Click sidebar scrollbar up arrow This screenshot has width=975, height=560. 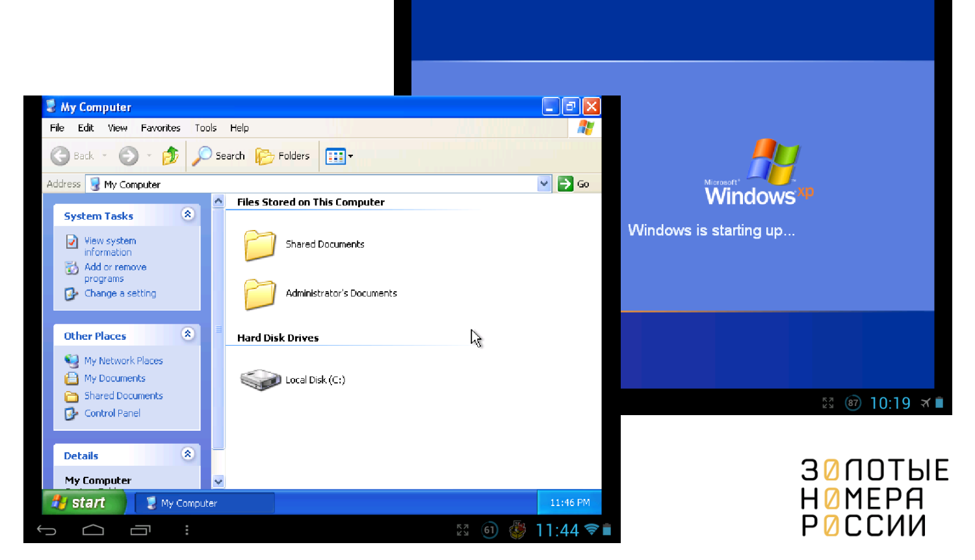218,201
